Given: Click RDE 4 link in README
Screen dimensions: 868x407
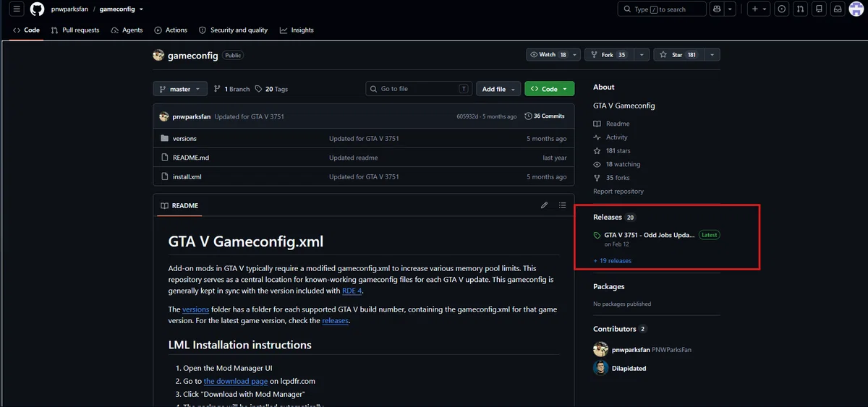Looking at the screenshot, I should 352,291.
